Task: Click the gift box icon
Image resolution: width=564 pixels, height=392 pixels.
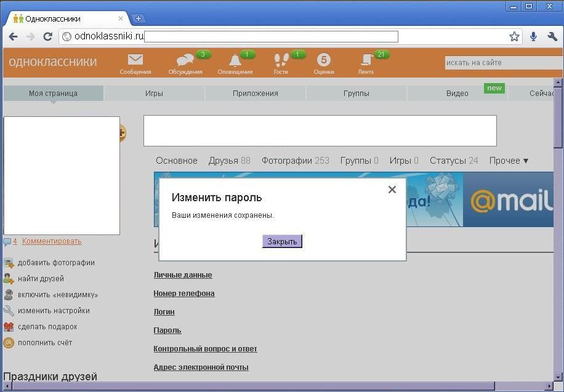Action: pyautogui.click(x=9, y=327)
